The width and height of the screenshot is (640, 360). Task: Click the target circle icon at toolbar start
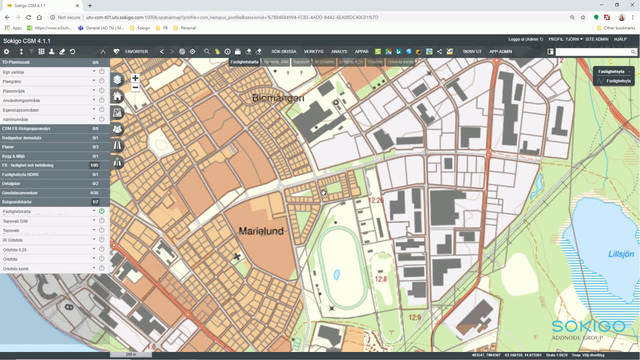point(7,51)
